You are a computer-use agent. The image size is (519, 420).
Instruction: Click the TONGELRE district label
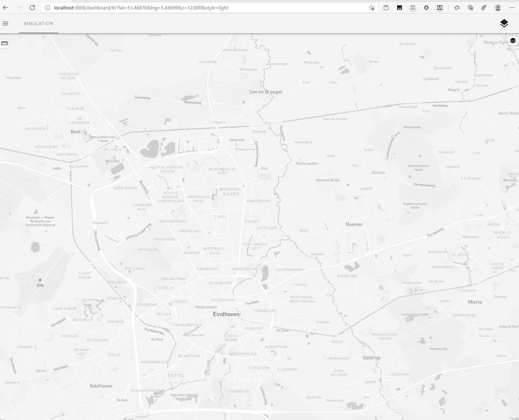pos(265,311)
